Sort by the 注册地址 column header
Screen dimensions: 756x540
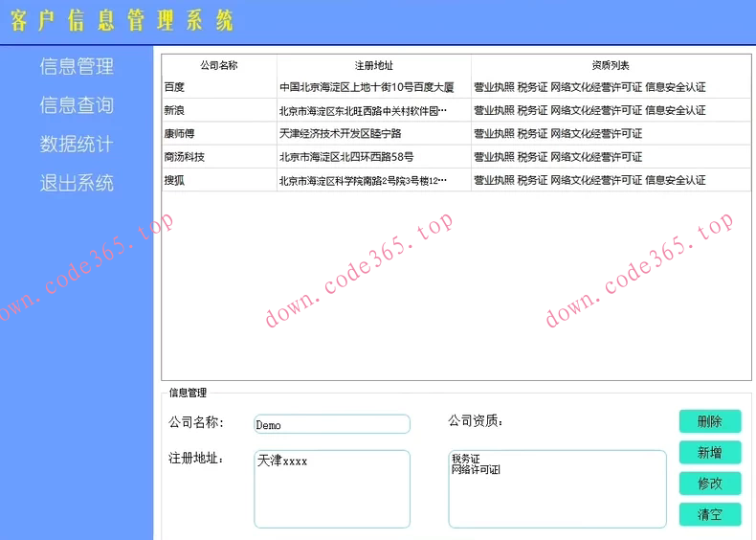click(x=374, y=65)
